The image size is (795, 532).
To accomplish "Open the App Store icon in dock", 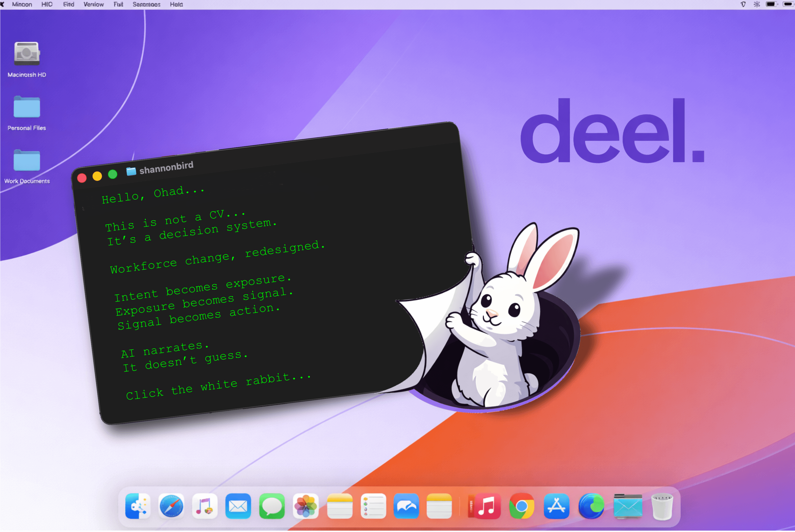I will pyautogui.click(x=556, y=506).
